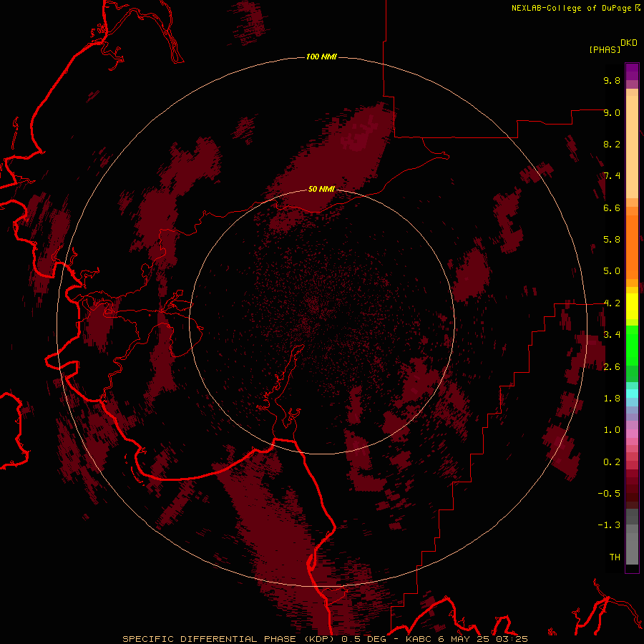The height and width of the screenshot is (644, 644).
Task: Click the 9.0 value on the color scale
Action: (612, 112)
